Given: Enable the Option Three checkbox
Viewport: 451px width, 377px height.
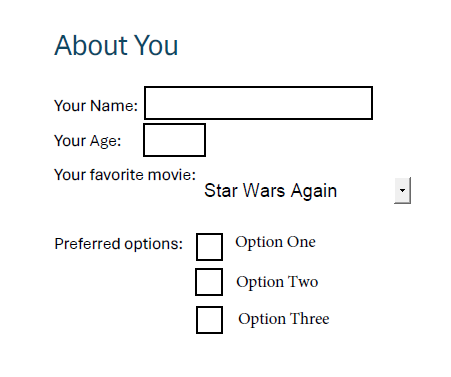Looking at the screenshot, I should coord(209,320).
